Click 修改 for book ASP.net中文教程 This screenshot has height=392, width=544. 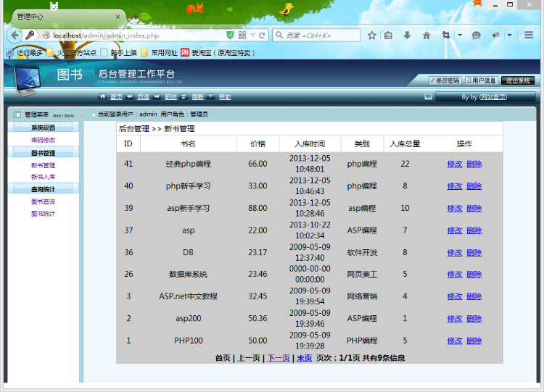click(455, 296)
